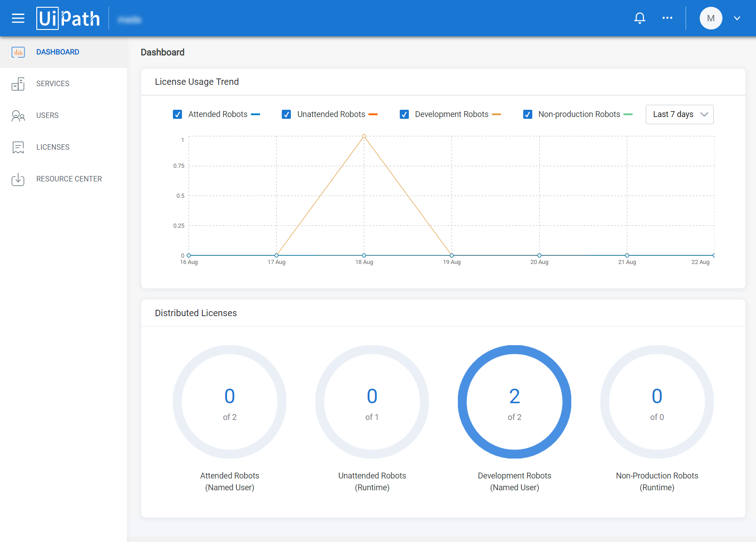This screenshot has width=756, height=542.
Task: Disable the Development Robots checkbox
Action: (404, 114)
